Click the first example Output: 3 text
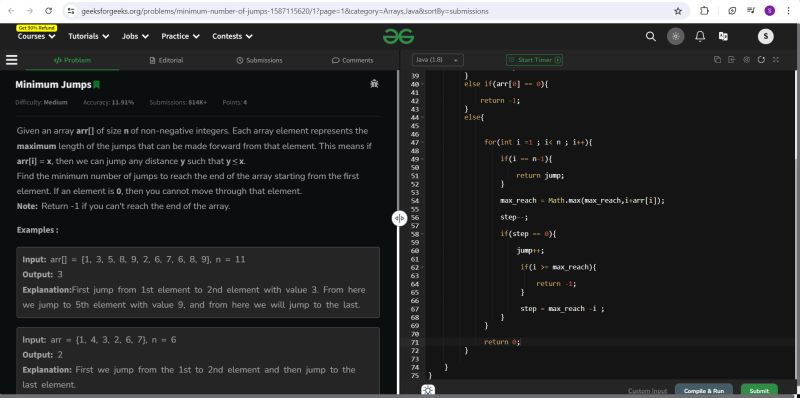800x398 pixels. [x=42, y=275]
